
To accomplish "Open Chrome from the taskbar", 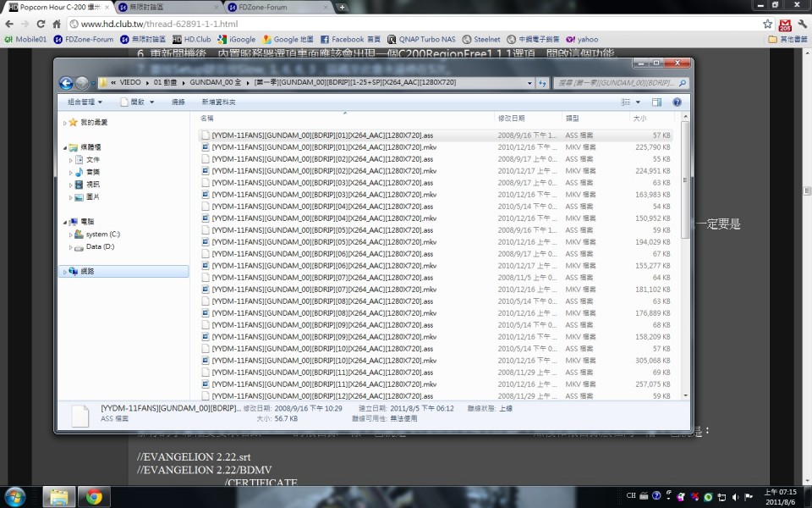I will (94, 497).
